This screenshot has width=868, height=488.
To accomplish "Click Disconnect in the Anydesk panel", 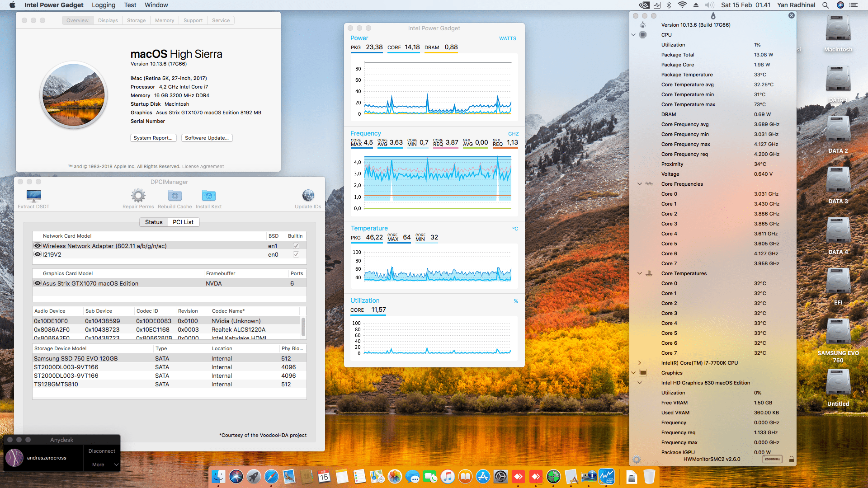I will tap(102, 451).
